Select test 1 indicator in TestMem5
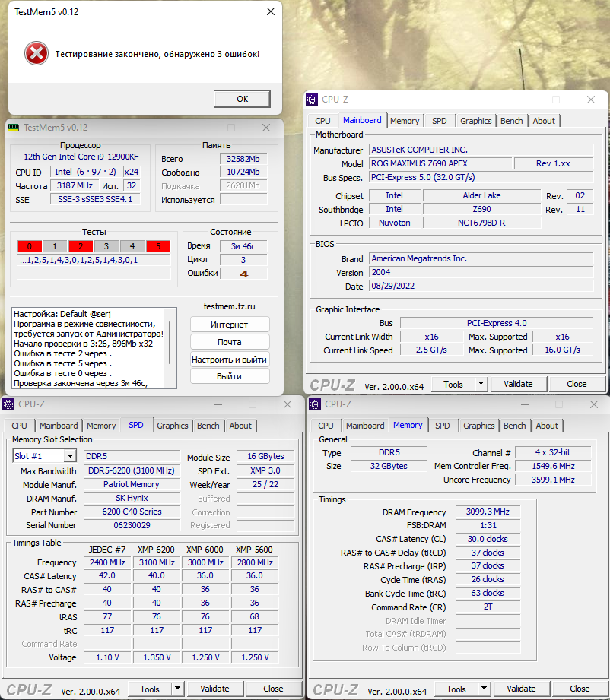This screenshot has width=610, height=700. [55, 246]
